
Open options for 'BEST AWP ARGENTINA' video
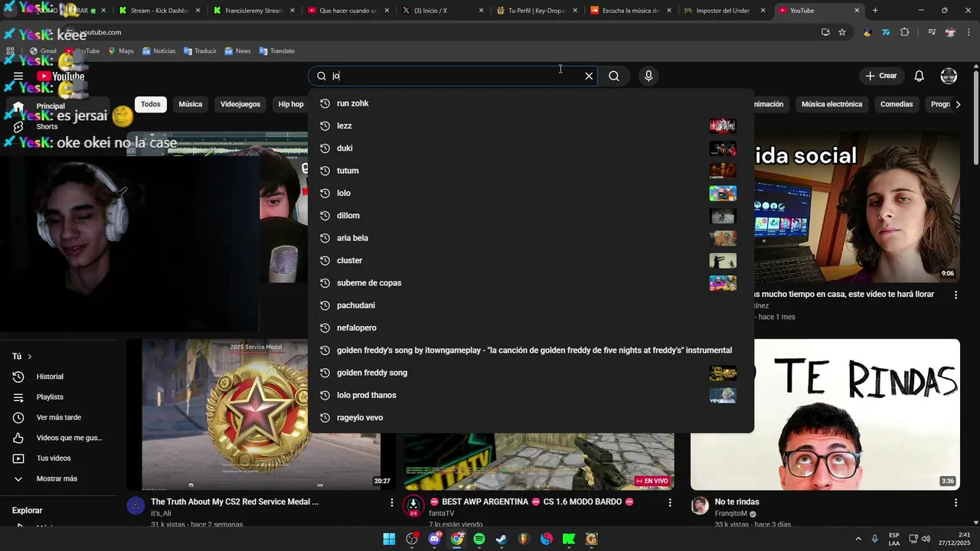[670, 503]
